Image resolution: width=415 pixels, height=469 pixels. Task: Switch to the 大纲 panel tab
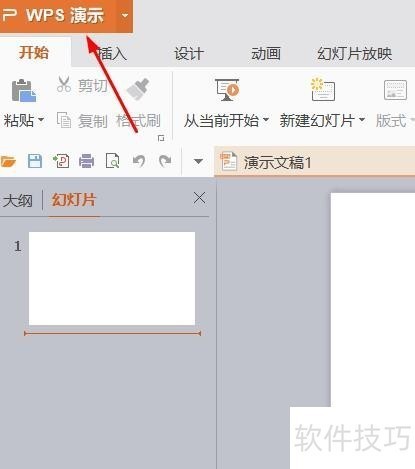click(x=17, y=201)
